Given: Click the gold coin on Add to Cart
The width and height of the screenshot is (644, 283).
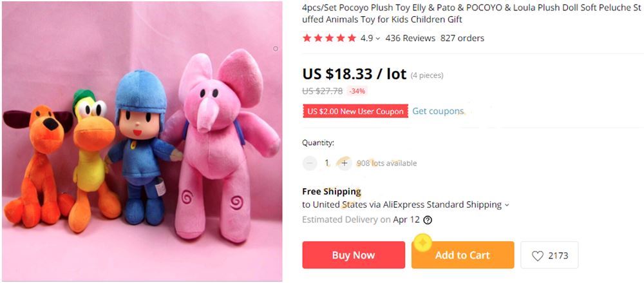Looking at the screenshot, I should [x=422, y=241].
